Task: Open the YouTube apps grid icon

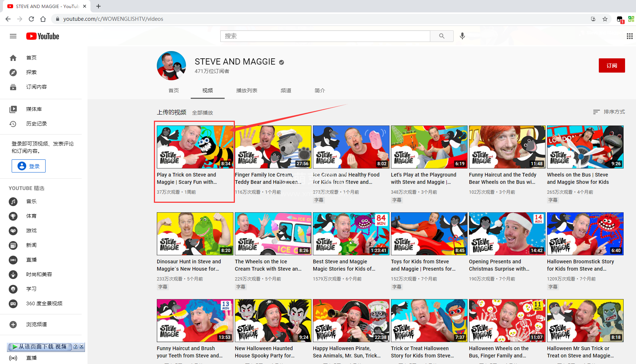Action: (629, 36)
